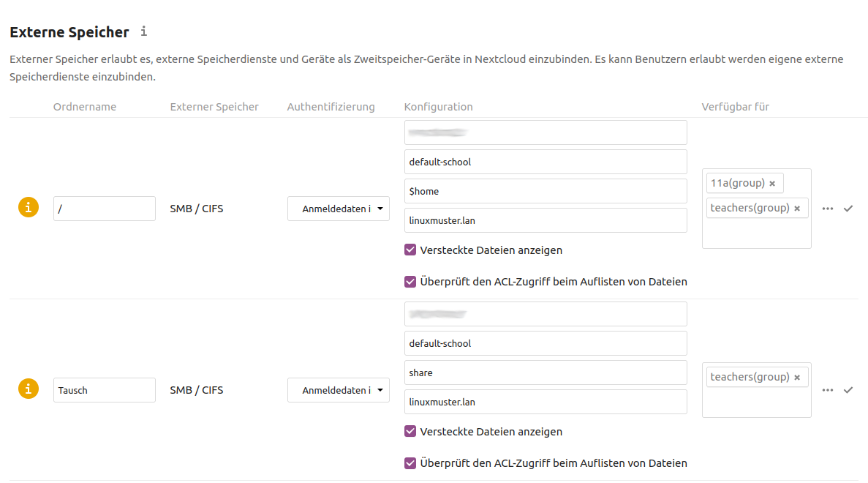This screenshot has width=868, height=483.
Task: Click the Konfiguration column header
Action: click(x=439, y=107)
